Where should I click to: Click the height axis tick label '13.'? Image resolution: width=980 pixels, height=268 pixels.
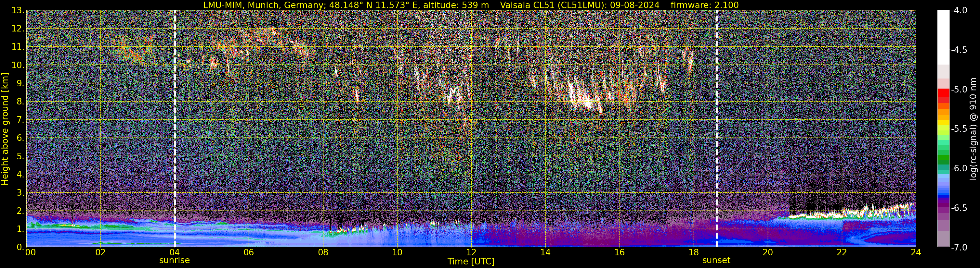pos(18,10)
